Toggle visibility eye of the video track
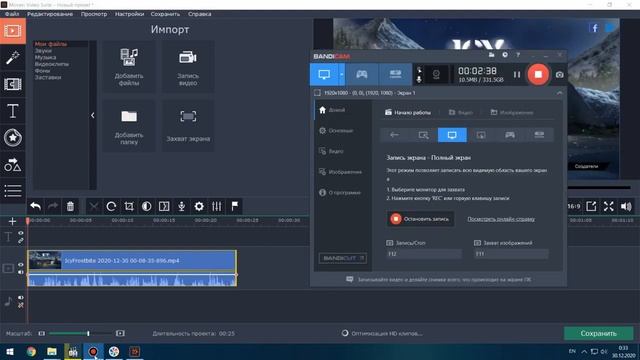The image size is (640, 360). click(x=21, y=265)
